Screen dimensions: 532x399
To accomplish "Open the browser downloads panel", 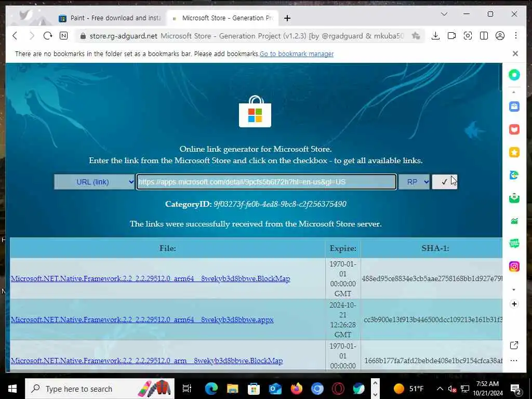I will pyautogui.click(x=435, y=36).
